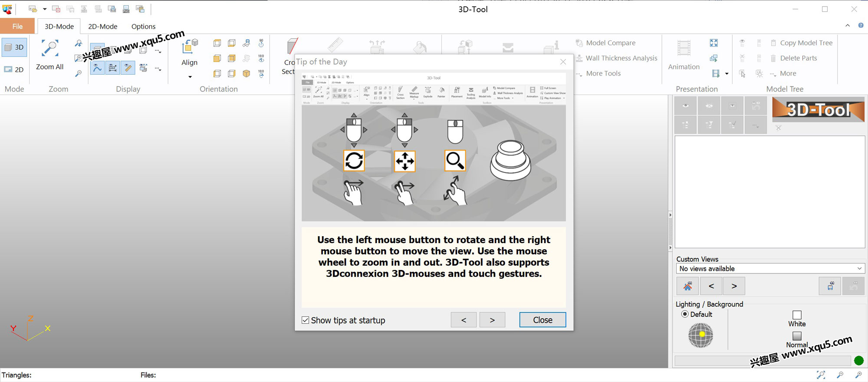Click the paste-from-clipboard quick toolbar icon
Image resolution: width=868 pixels, height=382 pixels.
140,9
